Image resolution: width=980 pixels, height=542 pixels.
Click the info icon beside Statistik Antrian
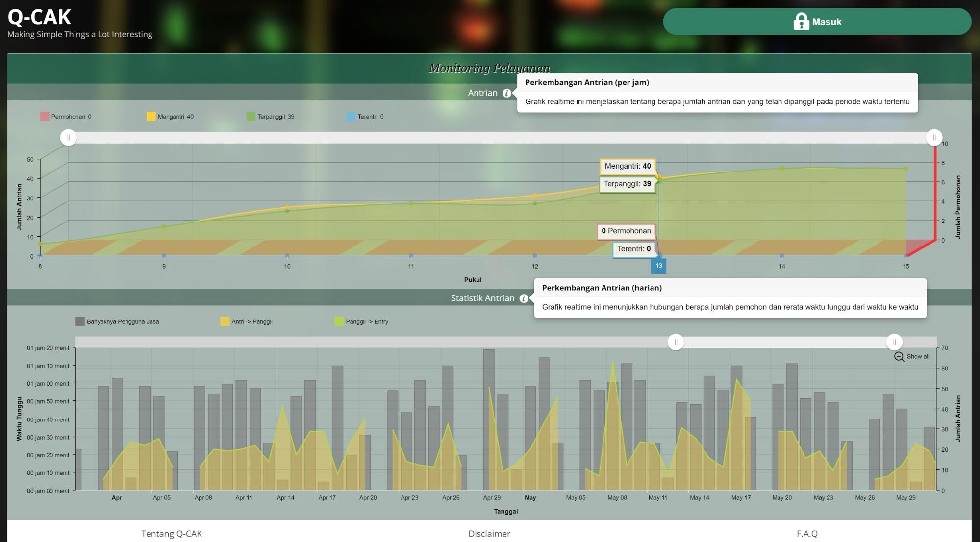[524, 298]
